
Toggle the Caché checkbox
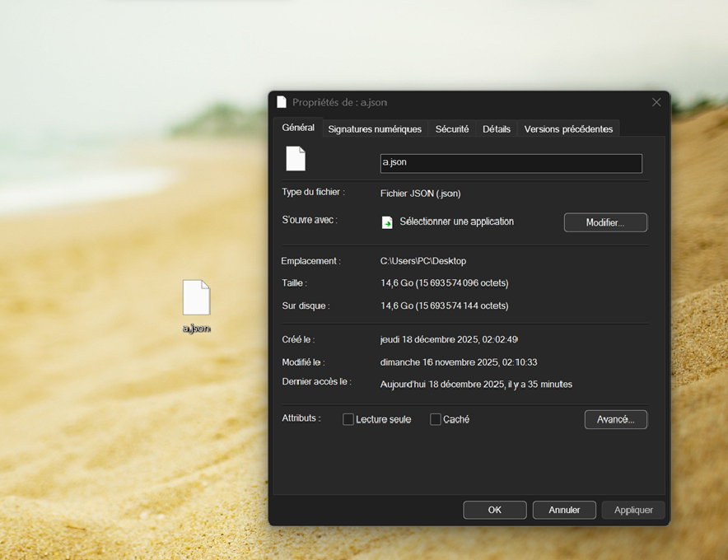tap(436, 419)
